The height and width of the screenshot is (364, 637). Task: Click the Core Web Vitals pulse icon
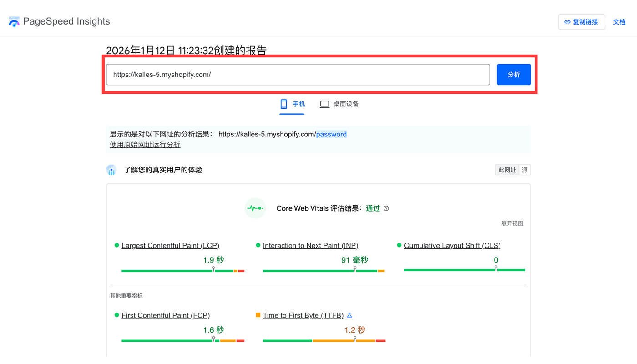pos(255,208)
